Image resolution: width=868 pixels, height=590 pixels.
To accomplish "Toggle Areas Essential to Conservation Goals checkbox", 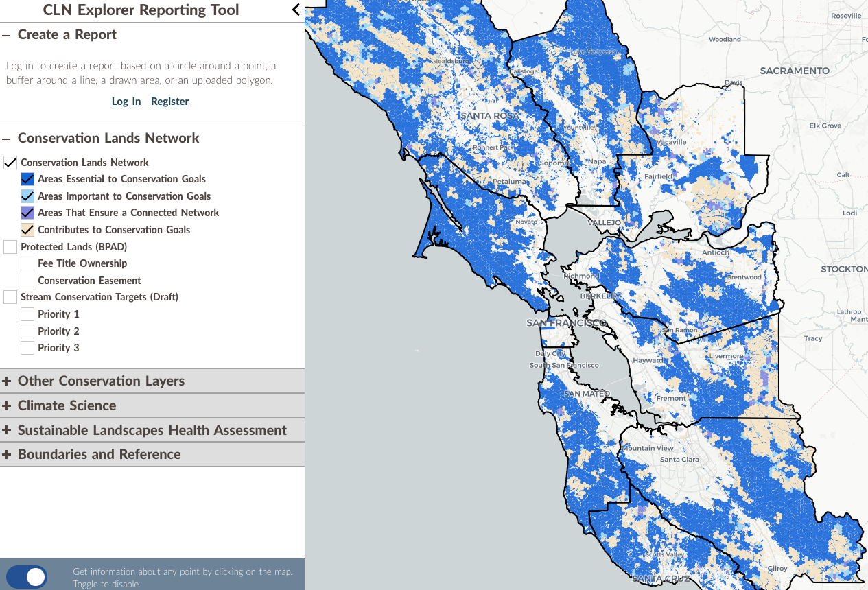I will click(x=27, y=179).
